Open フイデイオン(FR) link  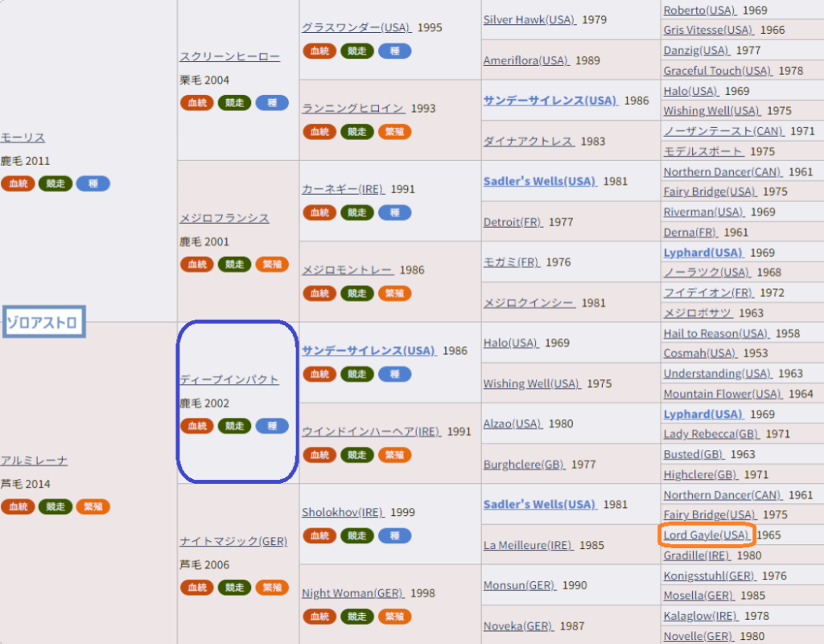pyautogui.click(x=708, y=293)
